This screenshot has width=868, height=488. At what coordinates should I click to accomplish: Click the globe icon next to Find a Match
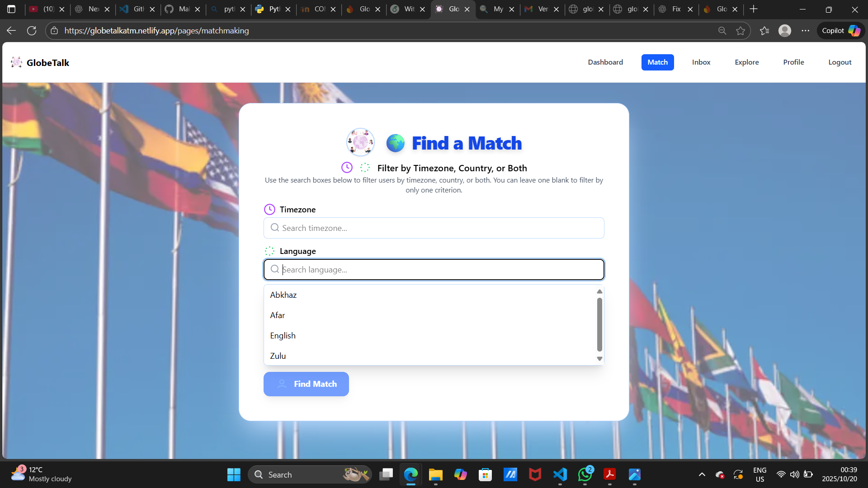pyautogui.click(x=396, y=143)
